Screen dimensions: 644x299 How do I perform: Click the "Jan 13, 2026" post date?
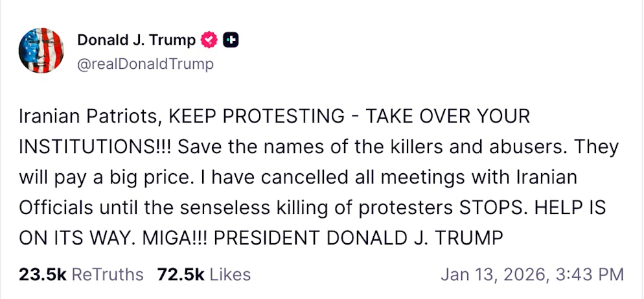491,274
